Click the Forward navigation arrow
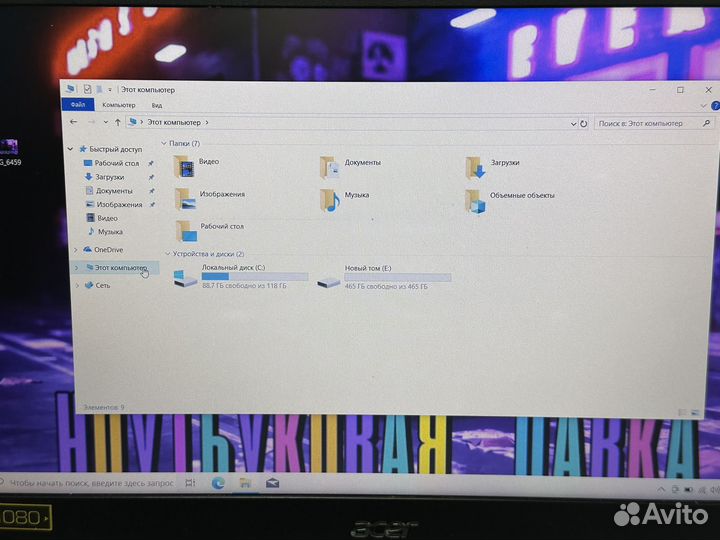The height and width of the screenshot is (540, 720). tap(91, 122)
